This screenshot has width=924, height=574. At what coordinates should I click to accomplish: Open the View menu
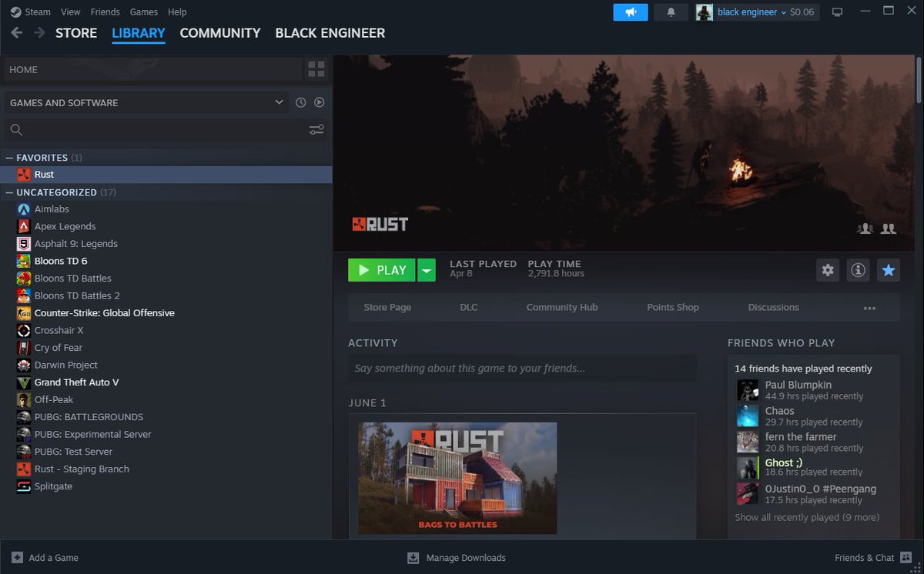tap(70, 12)
